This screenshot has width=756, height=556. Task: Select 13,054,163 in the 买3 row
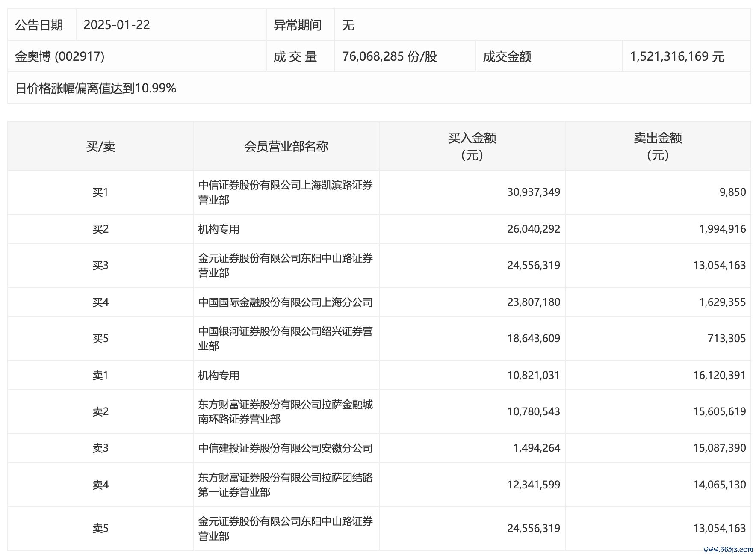[720, 266]
